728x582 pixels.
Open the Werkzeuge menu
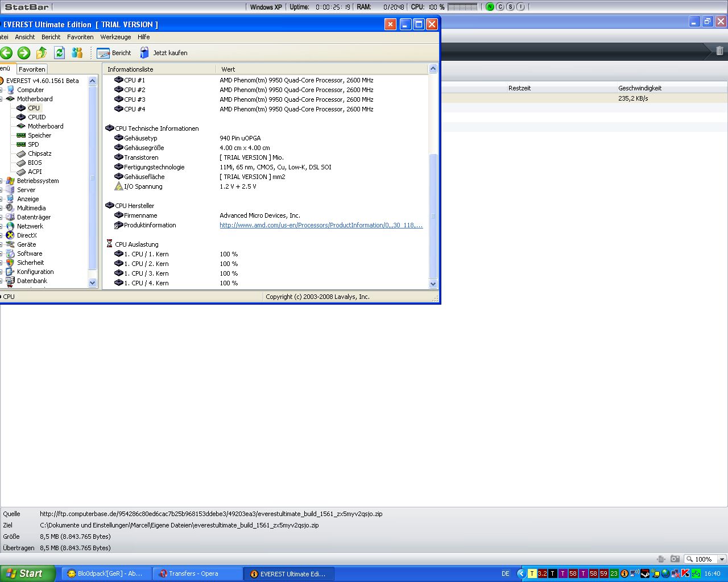click(115, 37)
